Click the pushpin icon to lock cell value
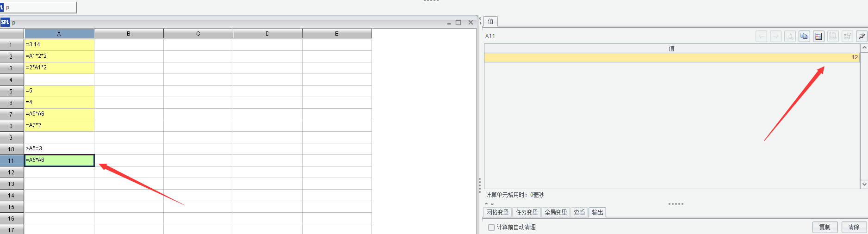 tap(862, 36)
